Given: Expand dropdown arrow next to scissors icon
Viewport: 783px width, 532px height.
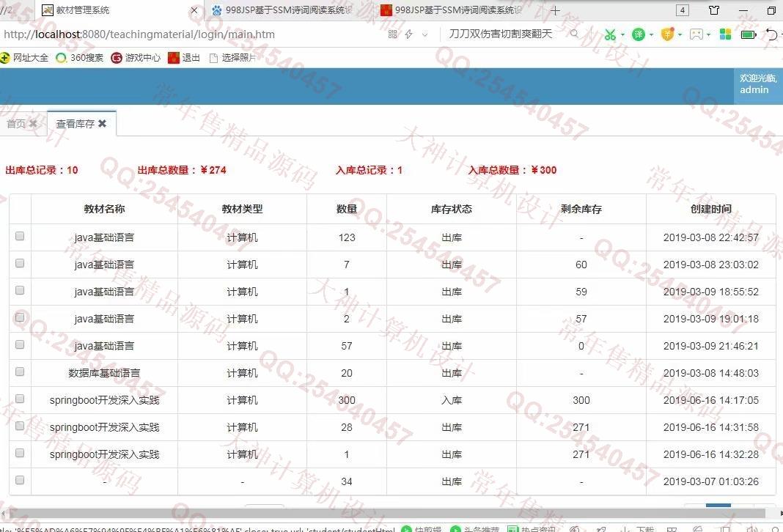Looking at the screenshot, I should pyautogui.click(x=623, y=34).
